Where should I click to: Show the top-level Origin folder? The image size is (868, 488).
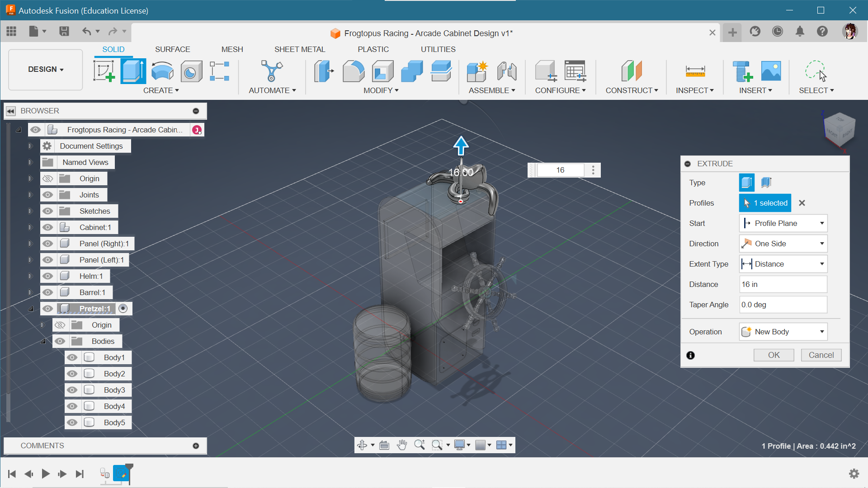(x=47, y=178)
